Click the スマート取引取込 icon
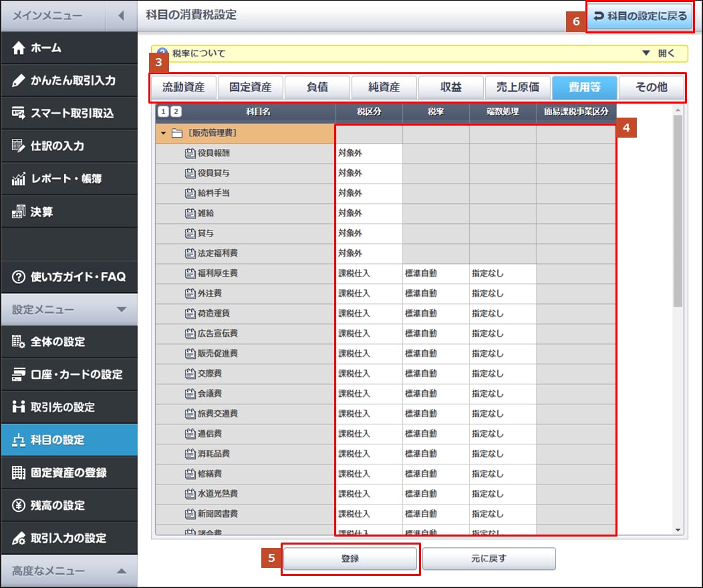 pos(19,114)
